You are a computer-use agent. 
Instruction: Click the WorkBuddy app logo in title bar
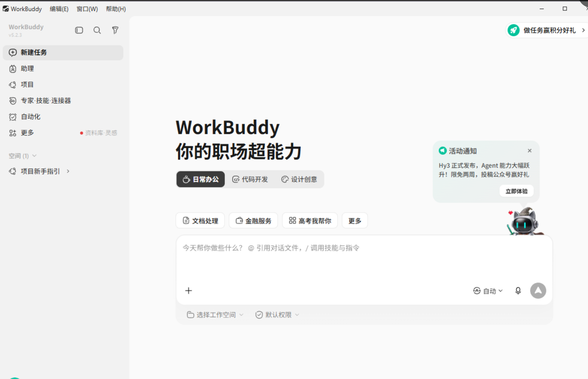click(5, 9)
